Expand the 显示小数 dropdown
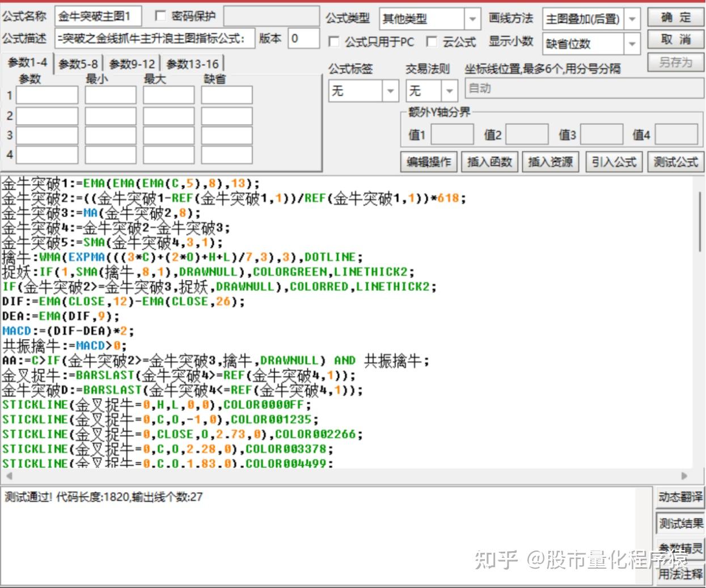The image size is (706, 588). pyautogui.click(x=632, y=44)
